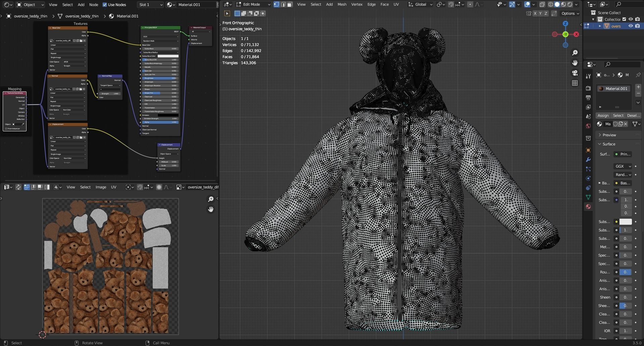Viewport: 644px width, 346px height.
Task: Enable face select mode in the 3D viewport
Action: [290, 4]
